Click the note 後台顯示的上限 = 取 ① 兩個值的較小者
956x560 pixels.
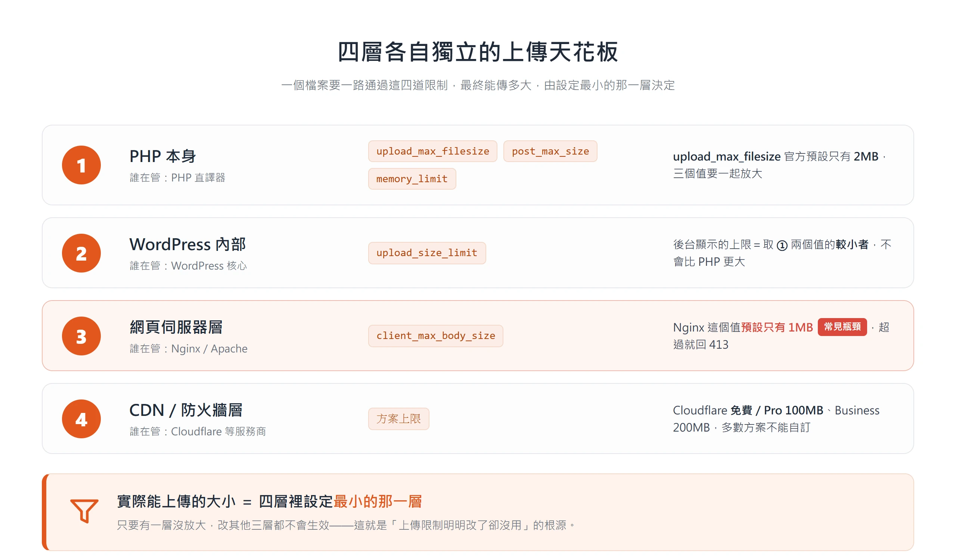pyautogui.click(x=771, y=245)
